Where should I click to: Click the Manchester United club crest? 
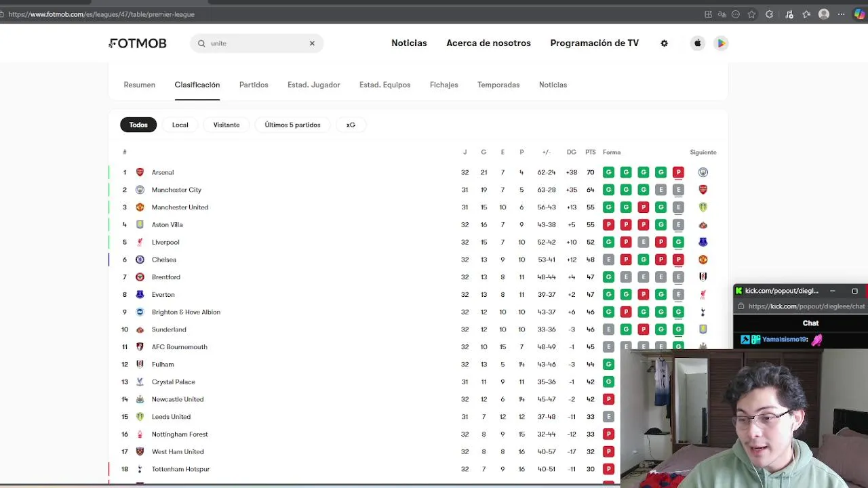(x=140, y=207)
